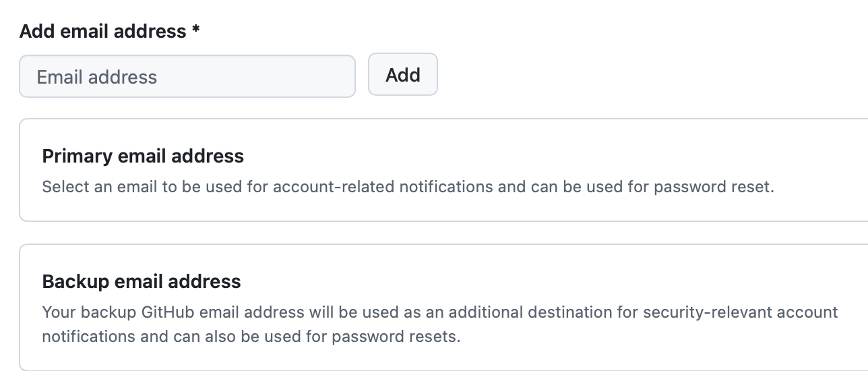Select the Backup email address heading

[142, 281]
